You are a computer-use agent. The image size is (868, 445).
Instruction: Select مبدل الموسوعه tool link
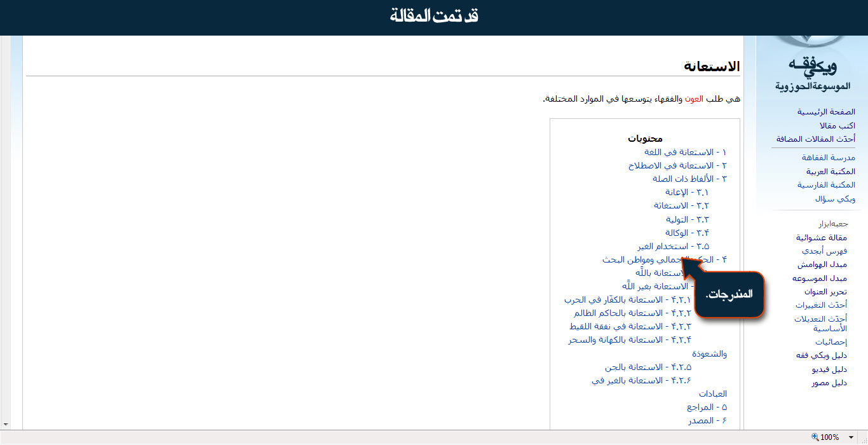pyautogui.click(x=819, y=278)
